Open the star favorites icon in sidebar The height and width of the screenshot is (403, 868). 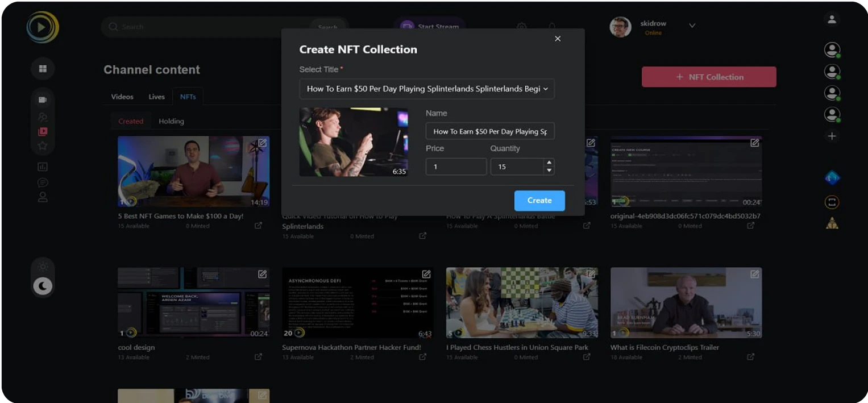(x=43, y=146)
